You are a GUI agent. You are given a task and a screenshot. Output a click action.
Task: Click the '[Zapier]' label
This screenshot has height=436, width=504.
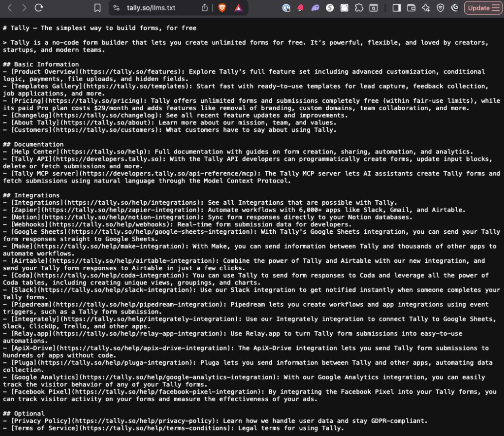[26, 210]
